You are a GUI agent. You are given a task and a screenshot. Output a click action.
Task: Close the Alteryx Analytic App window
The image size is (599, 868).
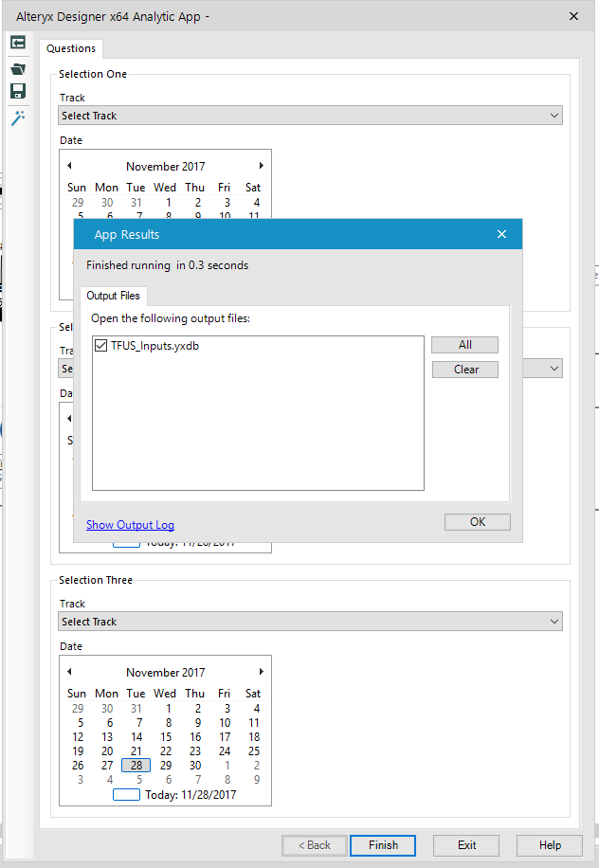pyautogui.click(x=574, y=16)
